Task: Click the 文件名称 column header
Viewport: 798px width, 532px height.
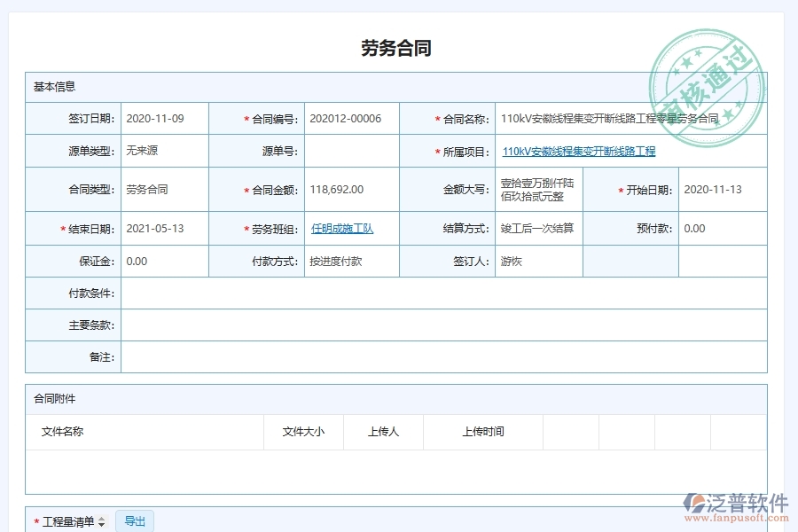Action: pyautogui.click(x=63, y=432)
